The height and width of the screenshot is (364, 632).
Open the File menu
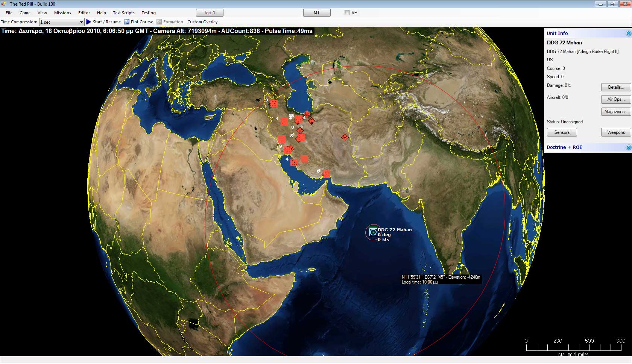(9, 13)
